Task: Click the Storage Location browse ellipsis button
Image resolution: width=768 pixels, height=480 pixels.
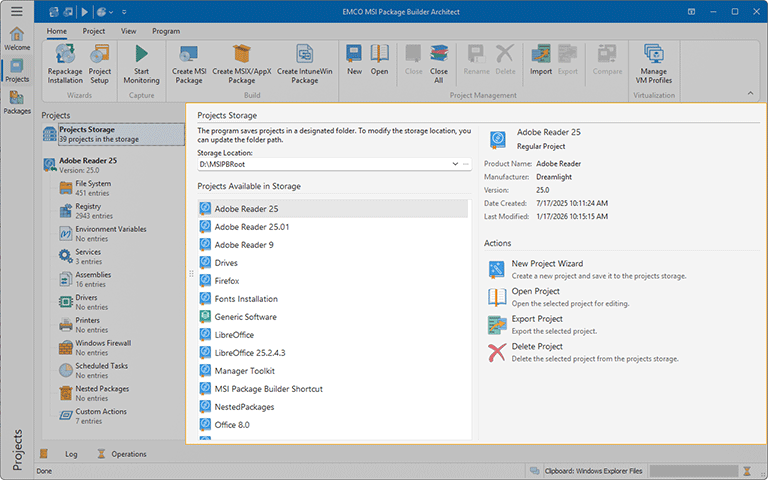Action: pyautogui.click(x=466, y=163)
